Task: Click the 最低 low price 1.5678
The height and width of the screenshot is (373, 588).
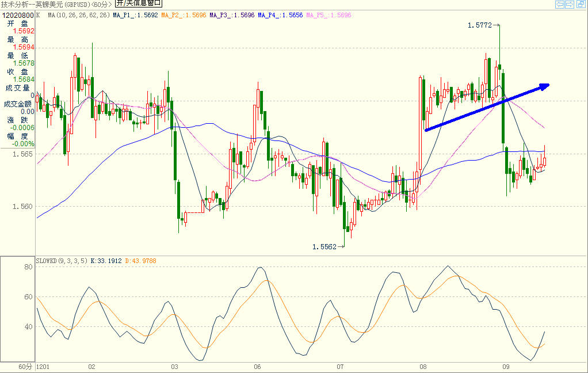Action: [x=24, y=63]
